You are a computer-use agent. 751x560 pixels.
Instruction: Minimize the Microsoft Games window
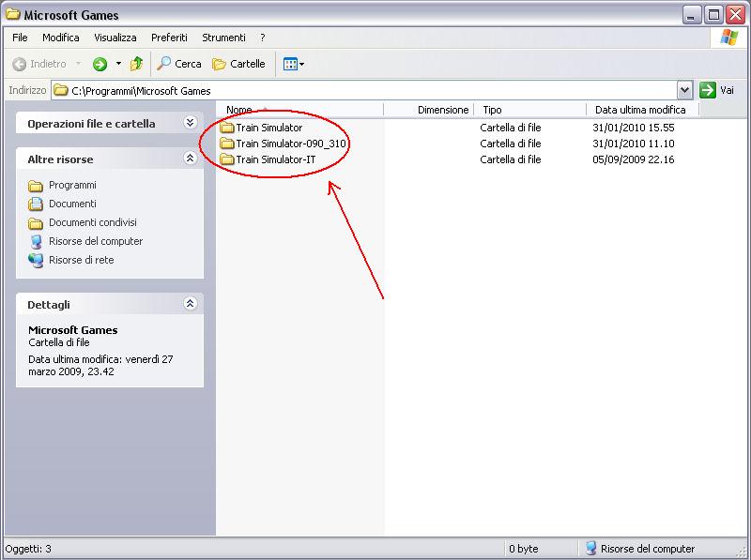coord(691,15)
